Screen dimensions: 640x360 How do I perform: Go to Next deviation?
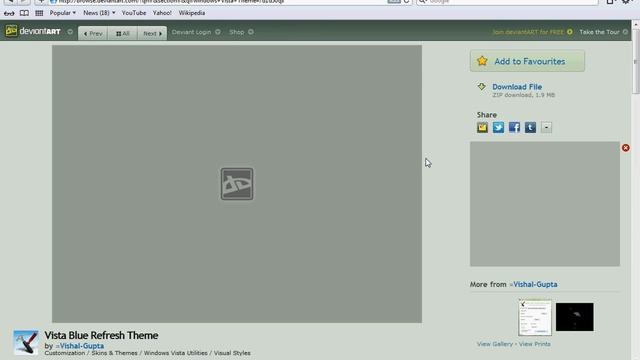pyautogui.click(x=152, y=33)
